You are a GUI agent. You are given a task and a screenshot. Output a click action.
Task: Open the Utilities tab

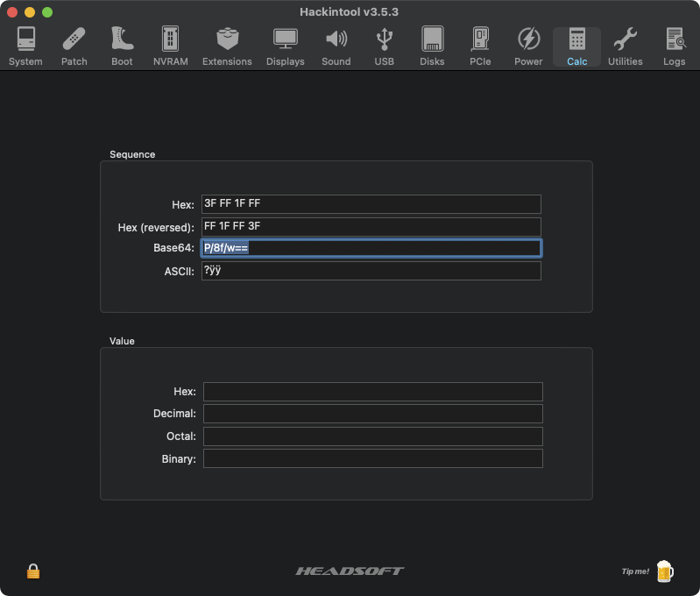625,47
